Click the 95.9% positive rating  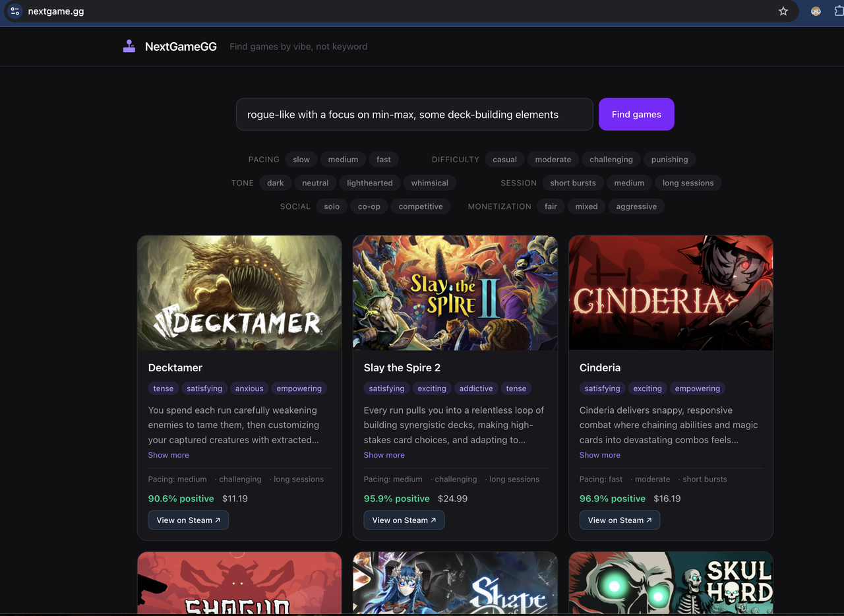click(397, 499)
